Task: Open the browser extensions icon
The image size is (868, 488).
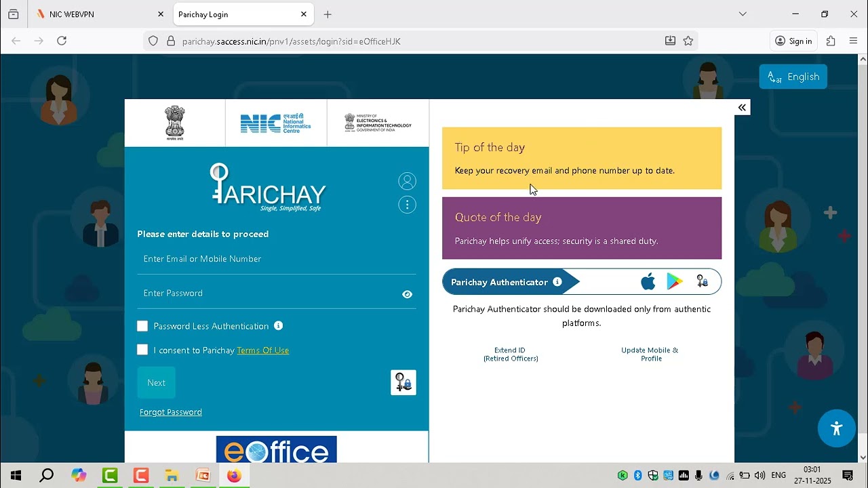Action: [x=831, y=41]
